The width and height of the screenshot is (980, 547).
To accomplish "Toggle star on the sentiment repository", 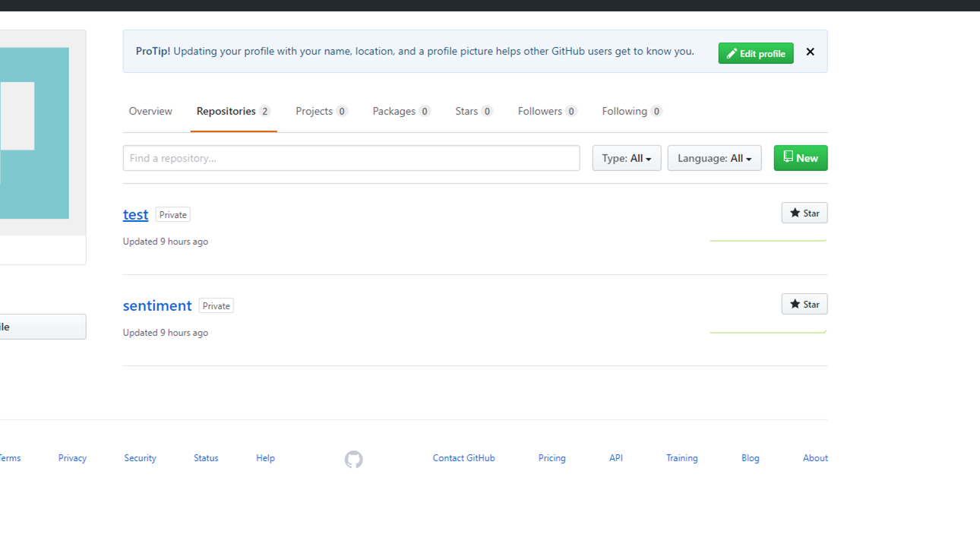I will (804, 304).
